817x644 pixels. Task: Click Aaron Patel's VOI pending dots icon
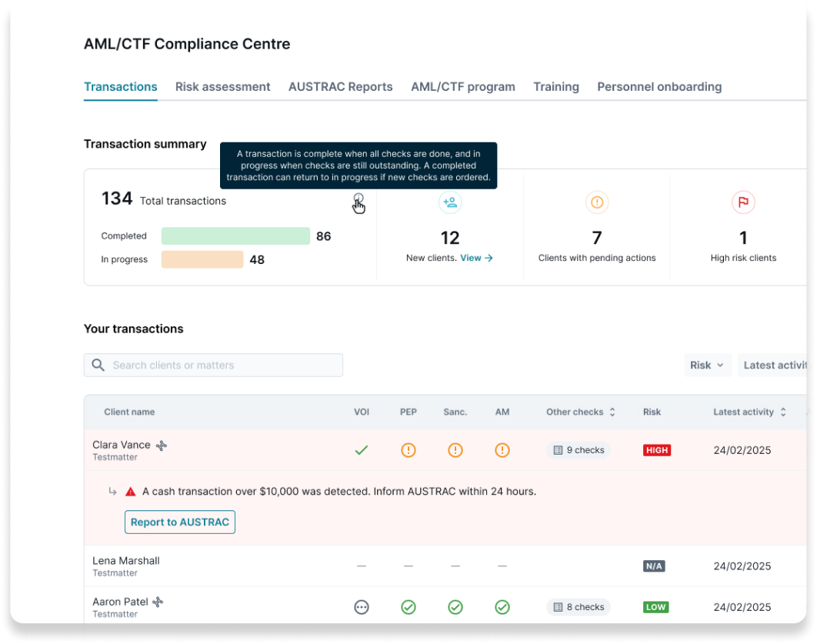(x=362, y=607)
